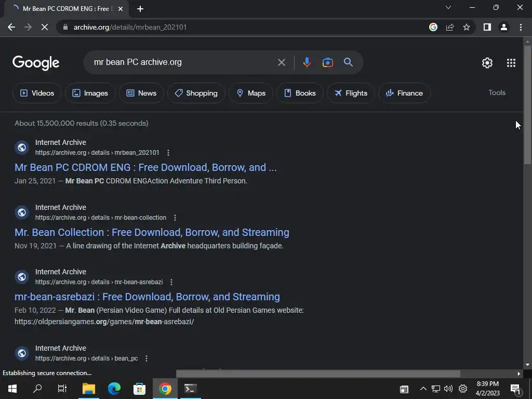Search by image camera icon
Image resolution: width=532 pixels, height=399 pixels.
pyautogui.click(x=327, y=62)
